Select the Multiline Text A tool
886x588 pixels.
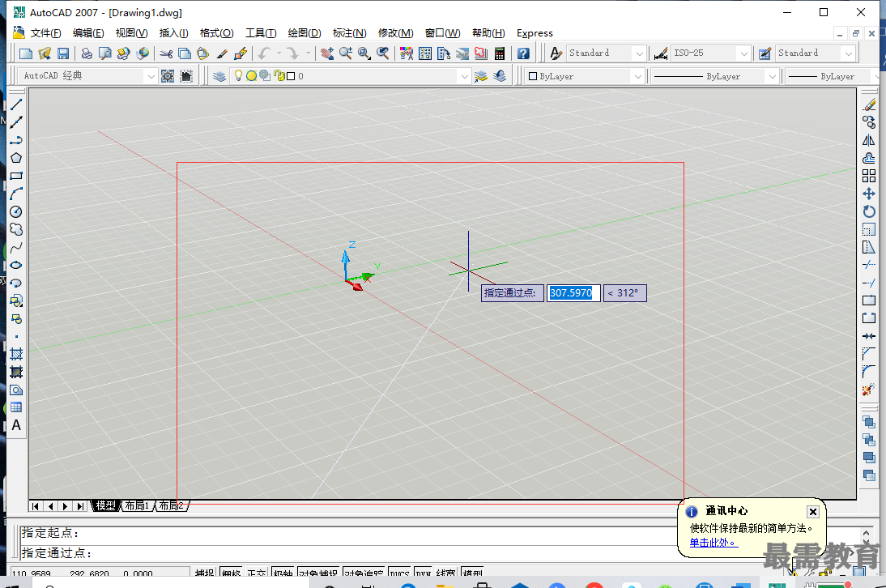coord(16,425)
